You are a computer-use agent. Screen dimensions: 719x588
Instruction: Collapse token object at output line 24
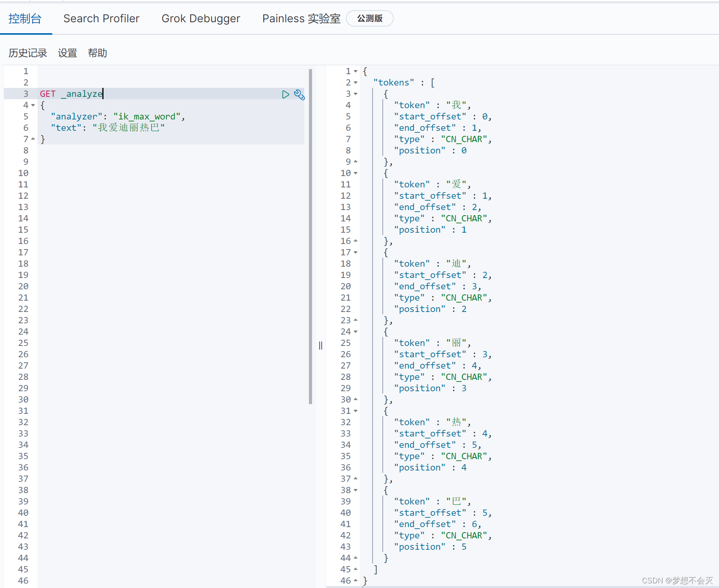355,332
